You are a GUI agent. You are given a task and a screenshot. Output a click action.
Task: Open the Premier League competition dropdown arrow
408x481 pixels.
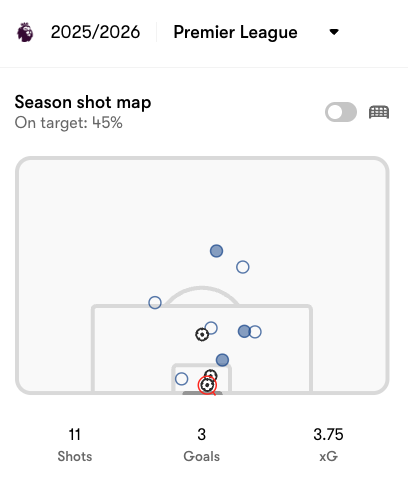pos(334,32)
